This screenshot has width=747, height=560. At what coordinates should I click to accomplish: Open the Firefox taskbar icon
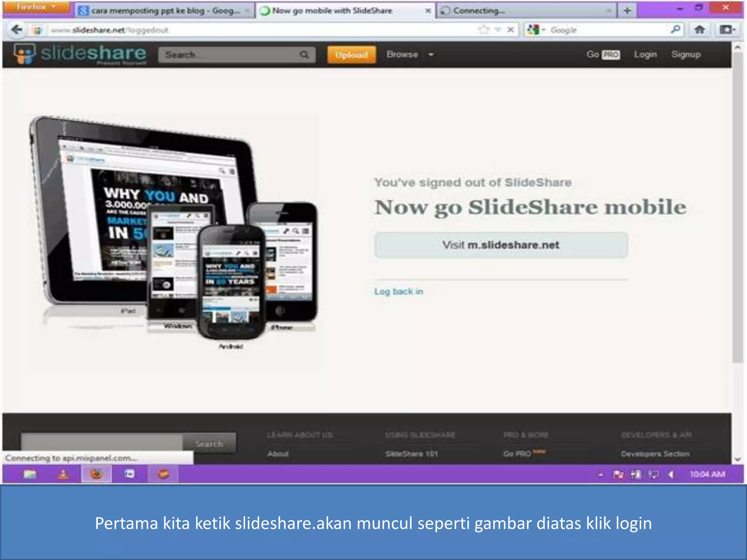(96, 474)
